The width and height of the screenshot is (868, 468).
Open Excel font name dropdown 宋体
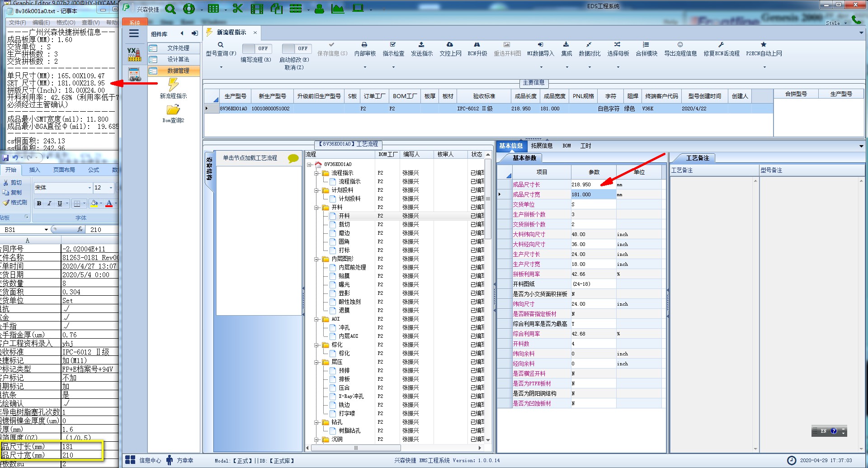[x=90, y=188]
